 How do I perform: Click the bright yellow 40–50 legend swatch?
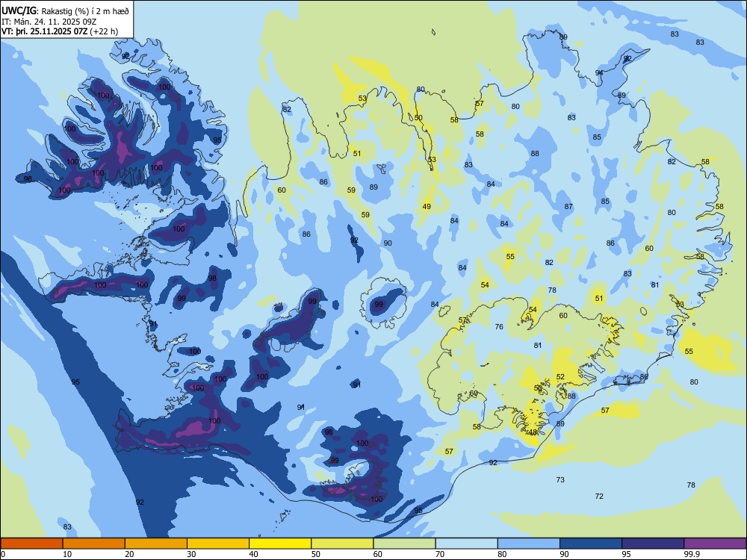point(280,544)
